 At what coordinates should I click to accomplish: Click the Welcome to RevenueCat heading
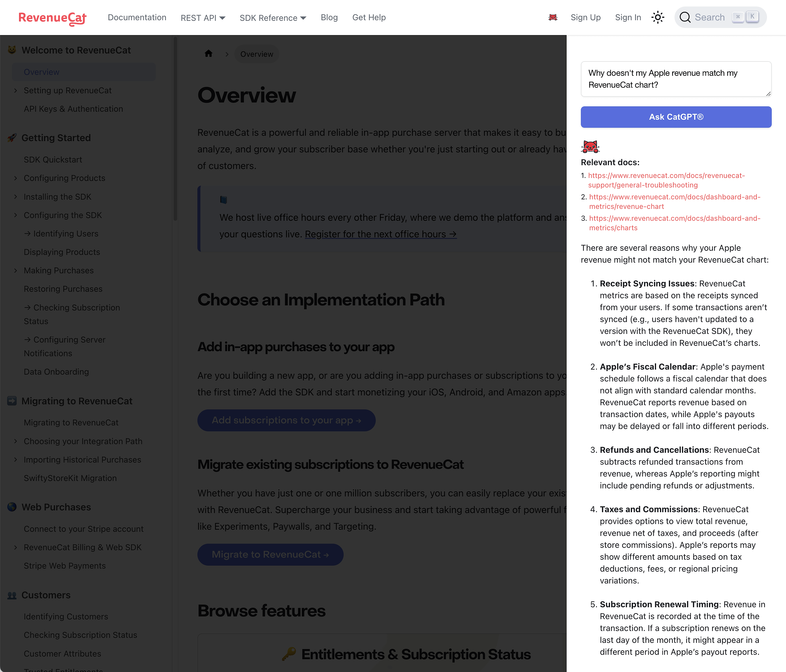(76, 51)
